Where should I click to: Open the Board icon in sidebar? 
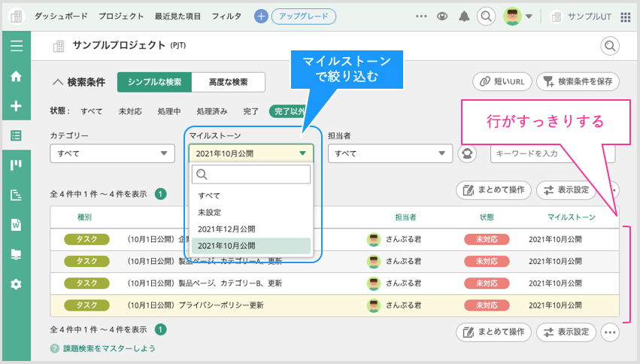[x=16, y=165]
